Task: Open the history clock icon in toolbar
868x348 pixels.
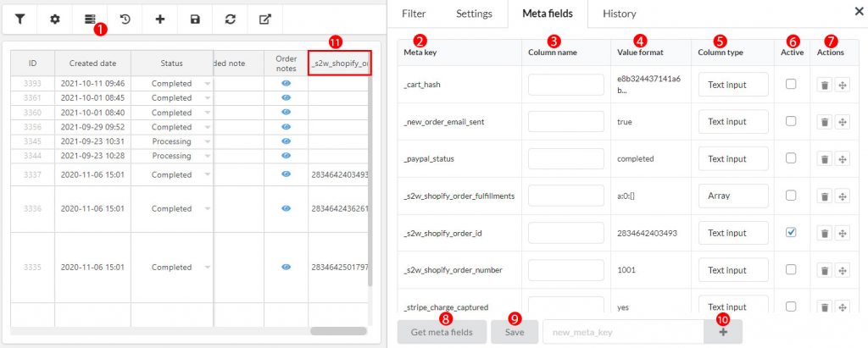Action: [x=125, y=19]
